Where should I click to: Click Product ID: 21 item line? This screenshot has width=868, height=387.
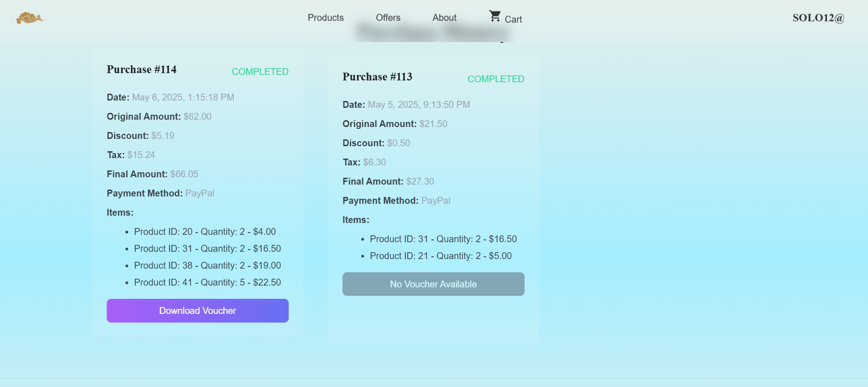tap(440, 256)
